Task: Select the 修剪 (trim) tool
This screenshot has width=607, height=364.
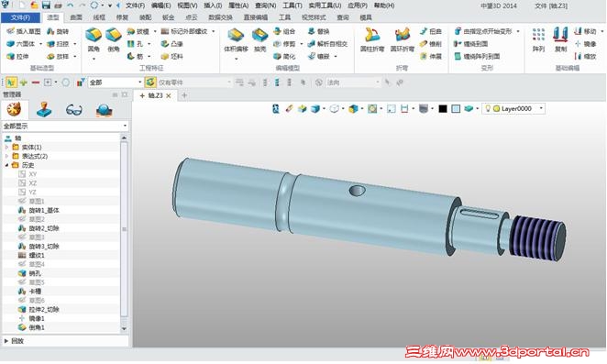Action: 284,44
